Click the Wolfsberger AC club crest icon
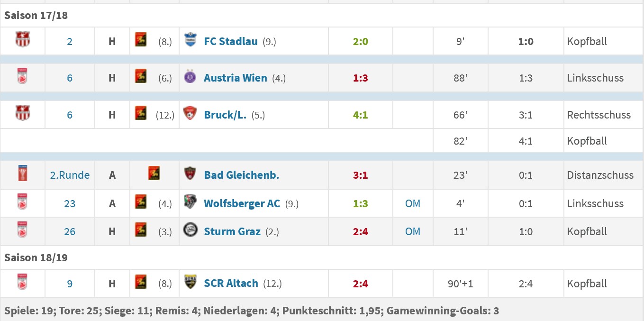The width and height of the screenshot is (644, 321). pos(190,202)
